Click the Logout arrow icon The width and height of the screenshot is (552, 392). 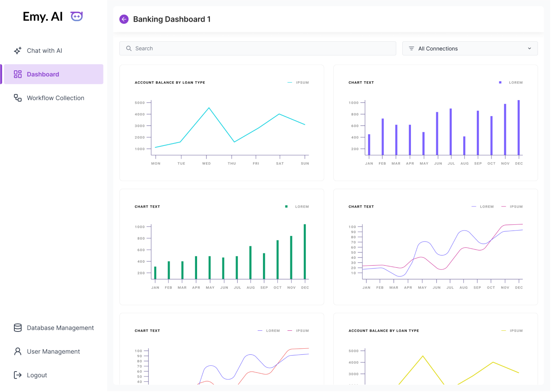(18, 375)
